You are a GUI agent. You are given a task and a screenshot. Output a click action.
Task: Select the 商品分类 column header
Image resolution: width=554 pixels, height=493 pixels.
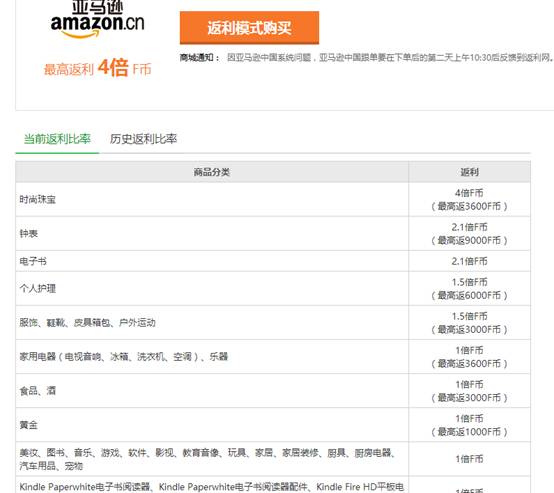point(212,172)
